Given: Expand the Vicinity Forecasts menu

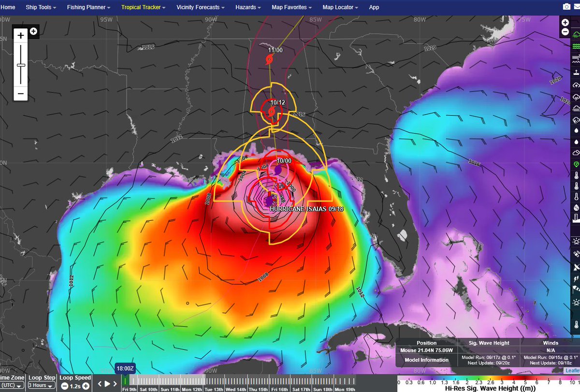Looking at the screenshot, I should [x=201, y=7].
